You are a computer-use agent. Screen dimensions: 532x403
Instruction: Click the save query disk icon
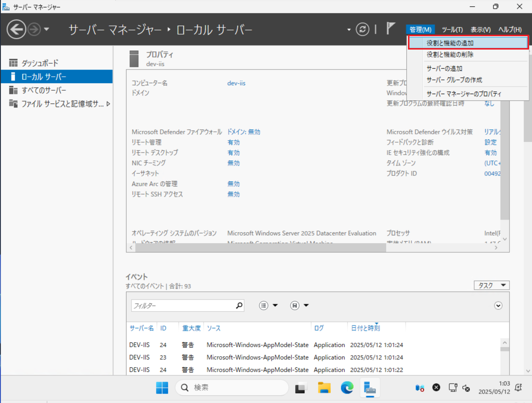click(x=295, y=305)
